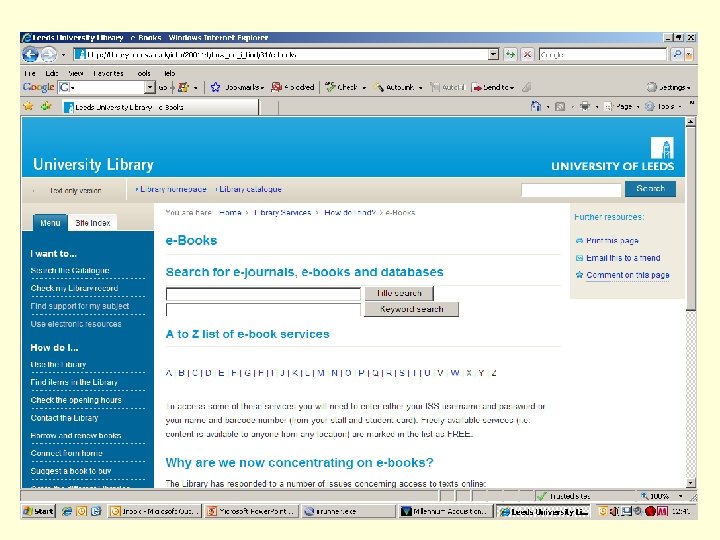Open Google toolbar Settings
Image resolution: width=720 pixels, height=540 pixels.
669,87
